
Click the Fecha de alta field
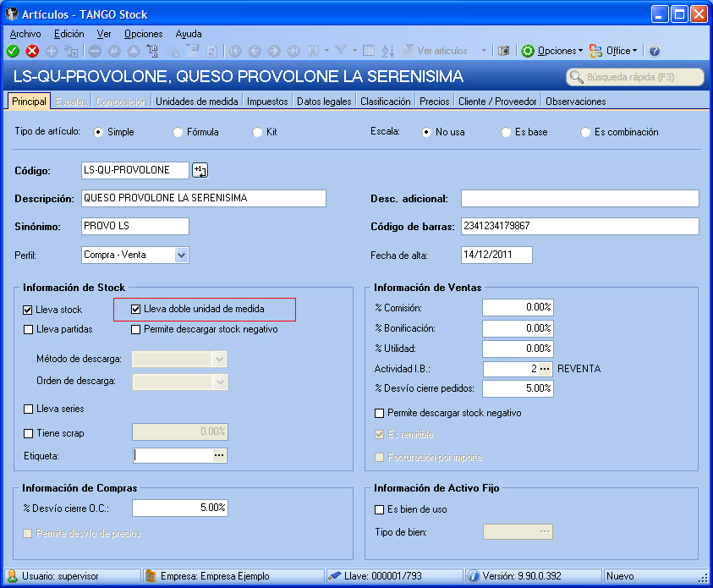pyautogui.click(x=496, y=255)
